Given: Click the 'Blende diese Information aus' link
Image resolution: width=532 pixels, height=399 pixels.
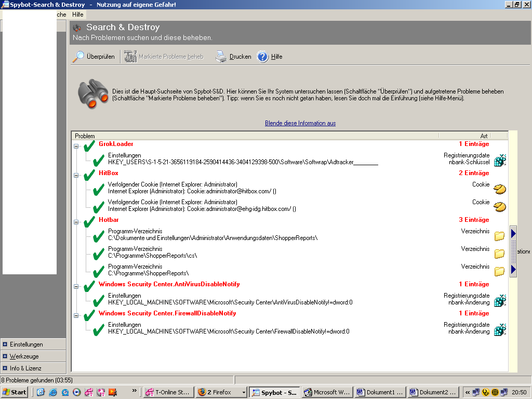Looking at the screenshot, I should (300, 123).
